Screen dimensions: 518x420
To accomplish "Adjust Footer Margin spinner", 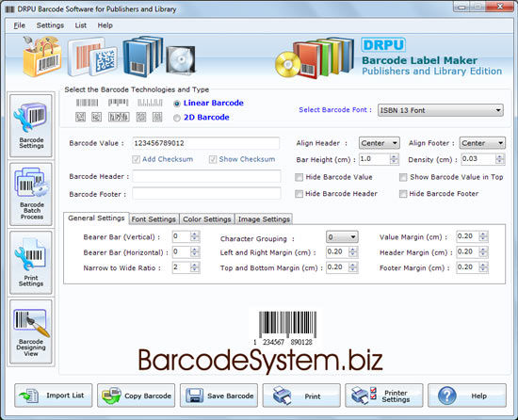I will [x=483, y=267].
